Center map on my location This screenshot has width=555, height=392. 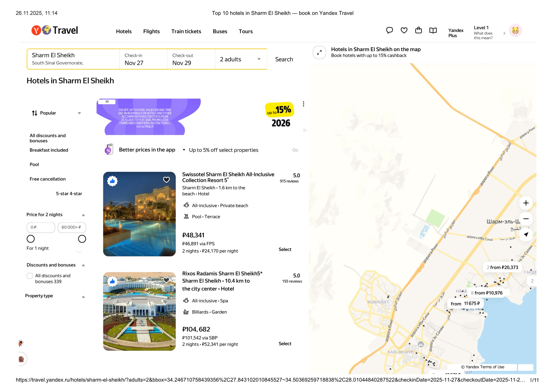click(x=526, y=234)
